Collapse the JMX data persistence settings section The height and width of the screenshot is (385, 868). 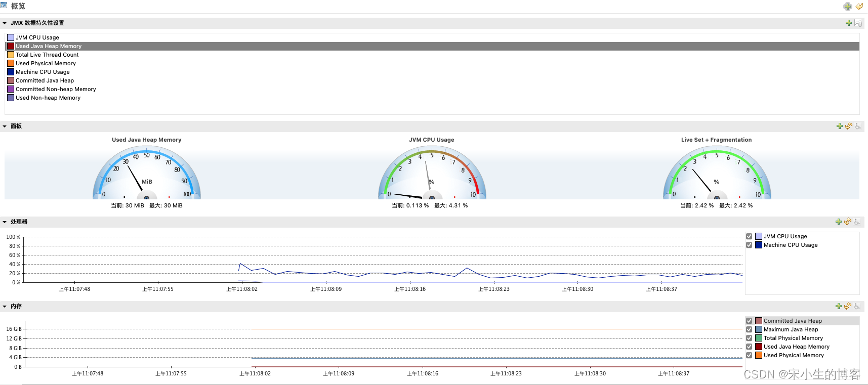pyautogui.click(x=5, y=23)
